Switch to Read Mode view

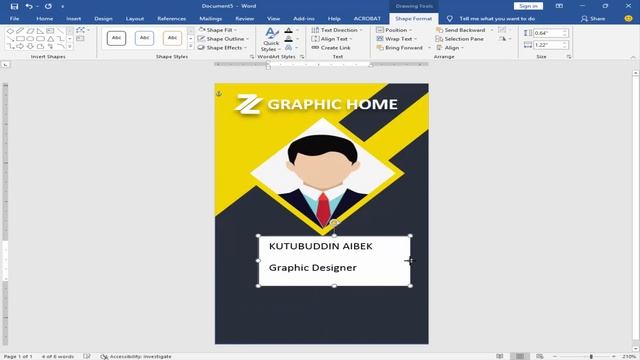(500, 356)
